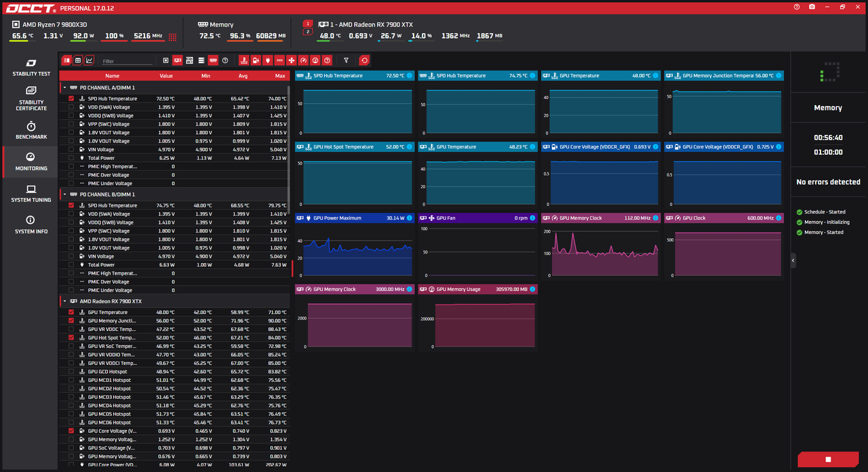Check VDD (SWA) Voltage under Channel A
The image size is (868, 472).
click(71, 107)
